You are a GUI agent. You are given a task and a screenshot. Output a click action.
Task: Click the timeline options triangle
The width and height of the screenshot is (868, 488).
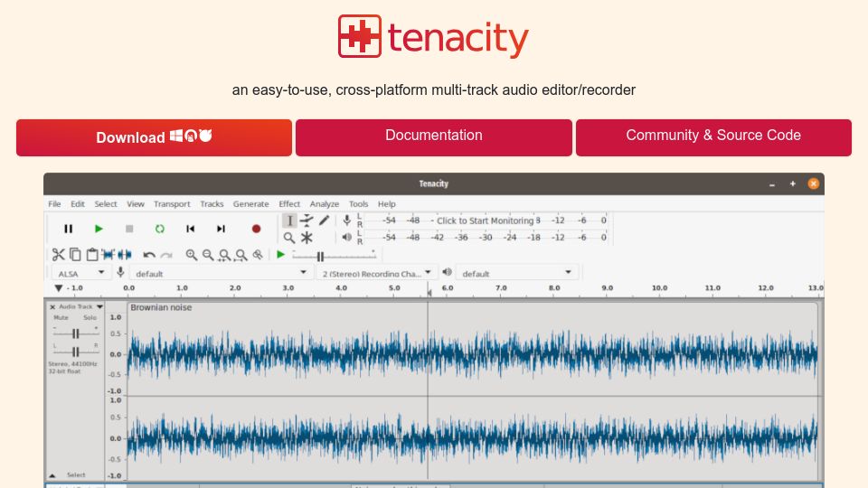pyautogui.click(x=58, y=288)
